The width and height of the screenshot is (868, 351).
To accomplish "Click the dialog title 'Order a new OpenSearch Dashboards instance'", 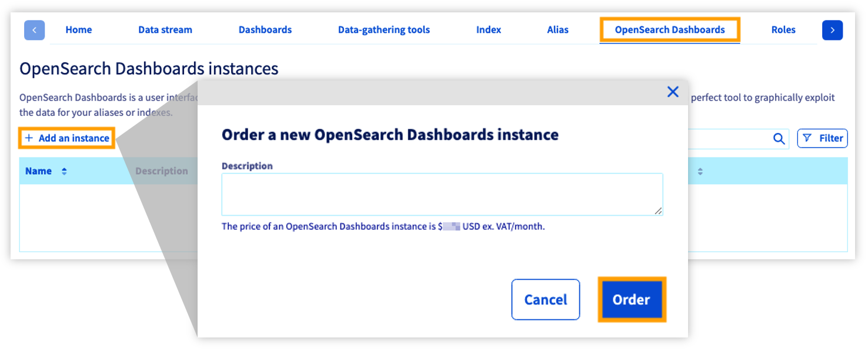I will (390, 135).
